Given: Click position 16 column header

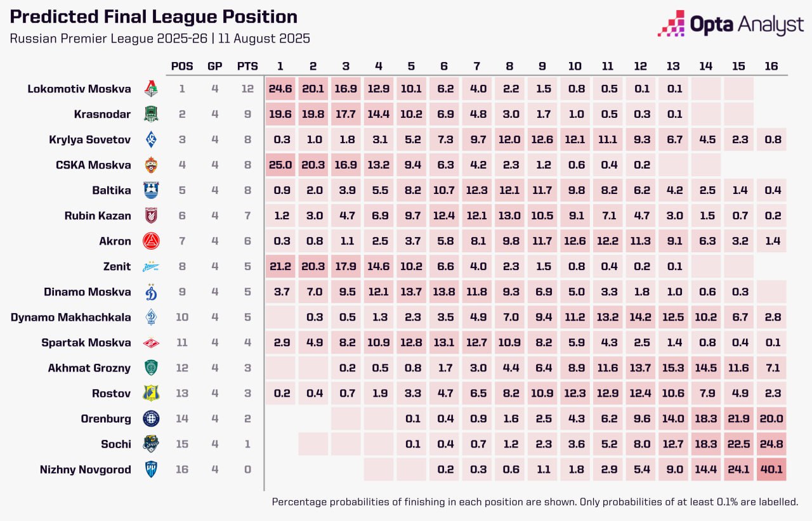Looking at the screenshot, I should click(x=771, y=66).
